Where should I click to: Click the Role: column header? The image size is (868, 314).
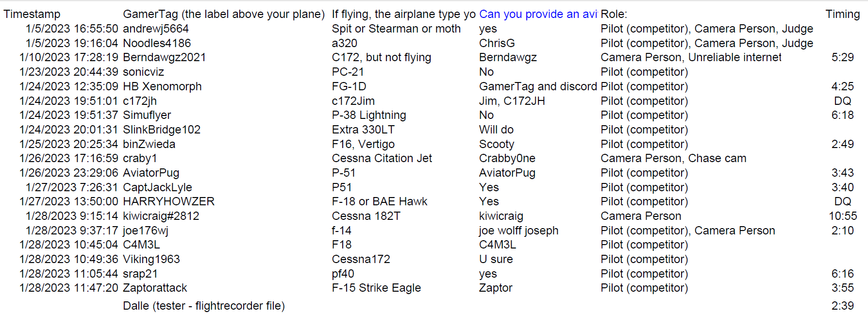click(614, 15)
